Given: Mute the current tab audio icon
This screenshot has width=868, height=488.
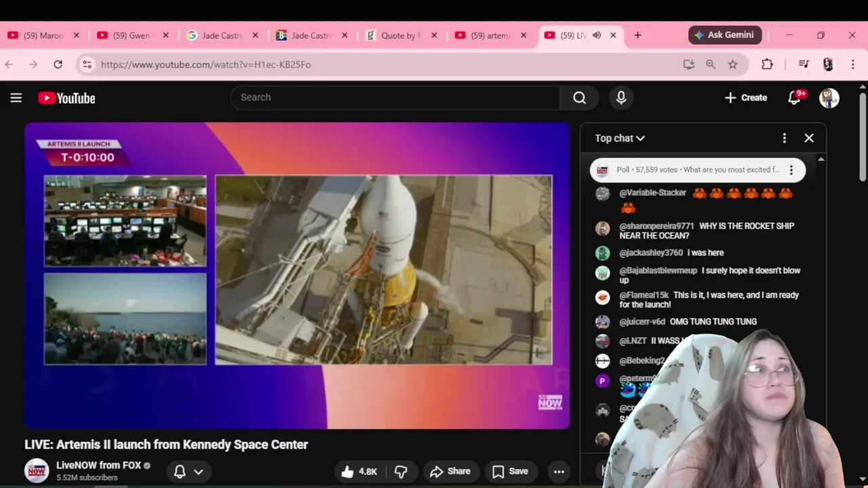Looking at the screenshot, I should 597,35.
